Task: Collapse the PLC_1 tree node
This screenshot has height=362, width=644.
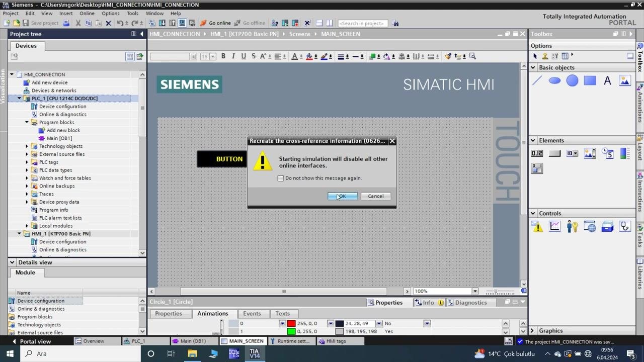Action: point(20,99)
